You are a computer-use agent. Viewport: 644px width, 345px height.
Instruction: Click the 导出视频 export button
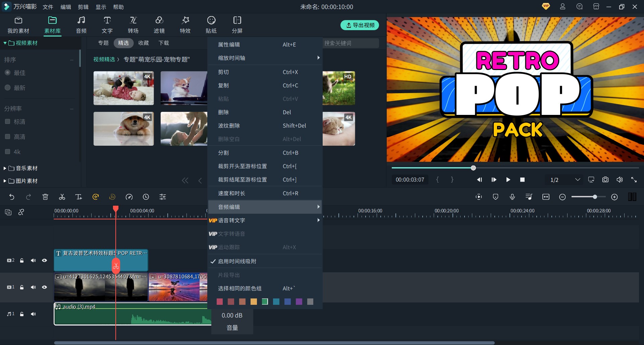tap(360, 25)
